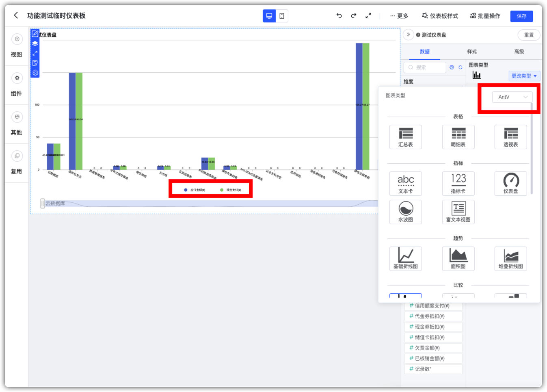Select the 明细表 chart type
This screenshot has height=392, width=547.
coord(458,137)
